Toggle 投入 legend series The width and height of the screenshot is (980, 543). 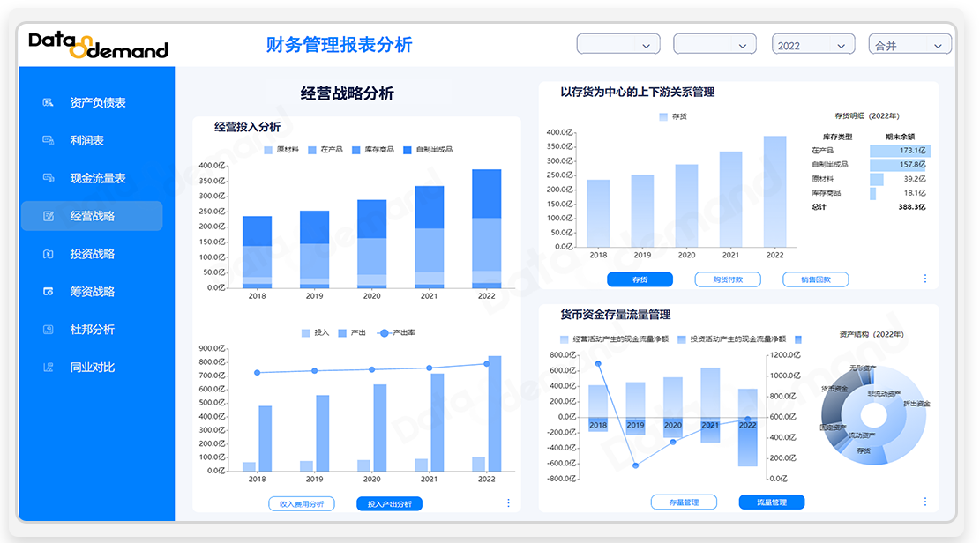click(315, 333)
